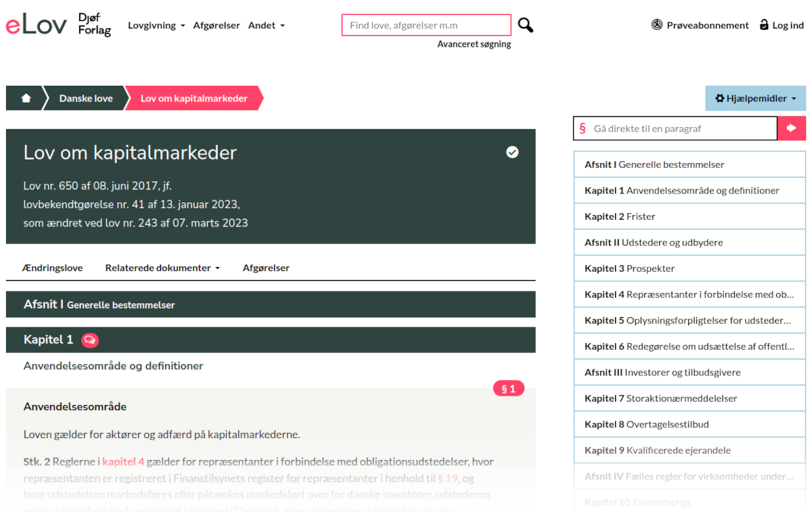
Task: Click Avanceret søgning link
Action: 474,44
